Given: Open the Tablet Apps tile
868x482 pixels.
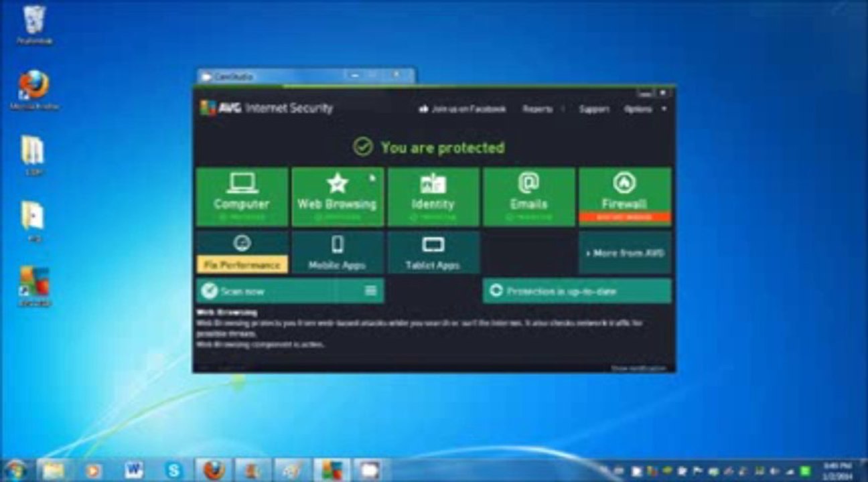Looking at the screenshot, I should [433, 252].
